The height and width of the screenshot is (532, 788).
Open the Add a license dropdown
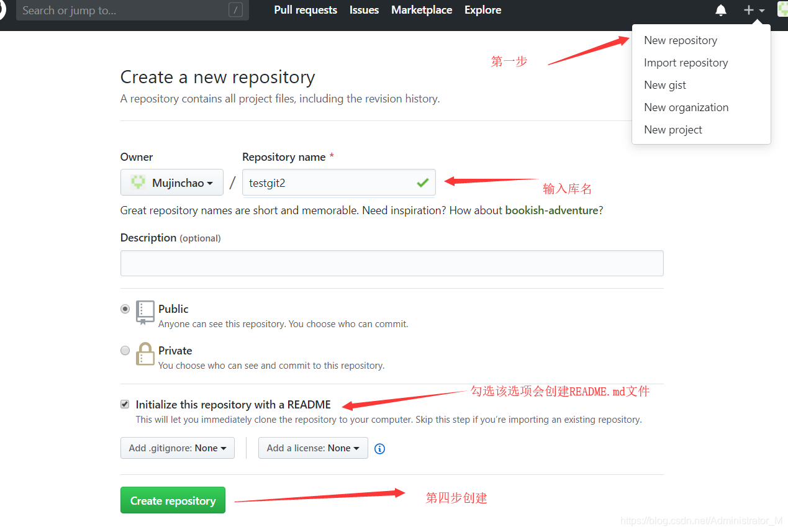click(313, 448)
